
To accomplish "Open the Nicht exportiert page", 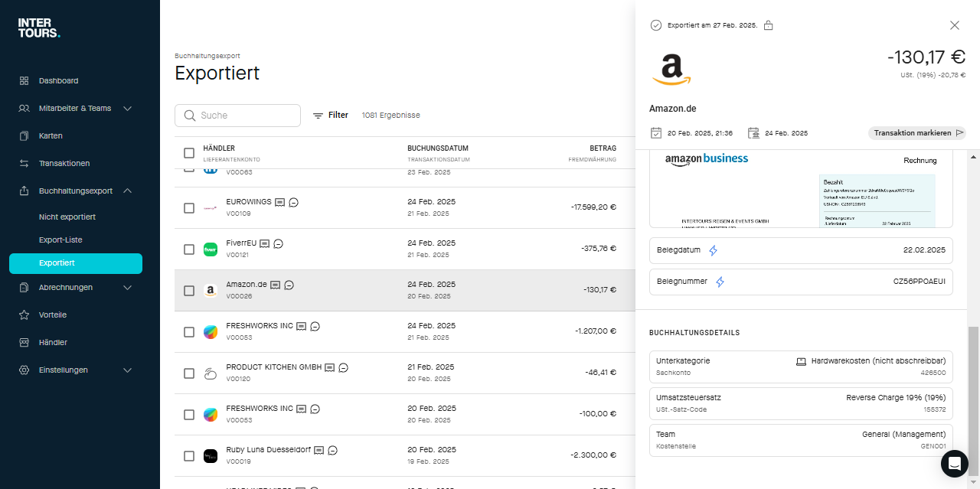I will [67, 217].
